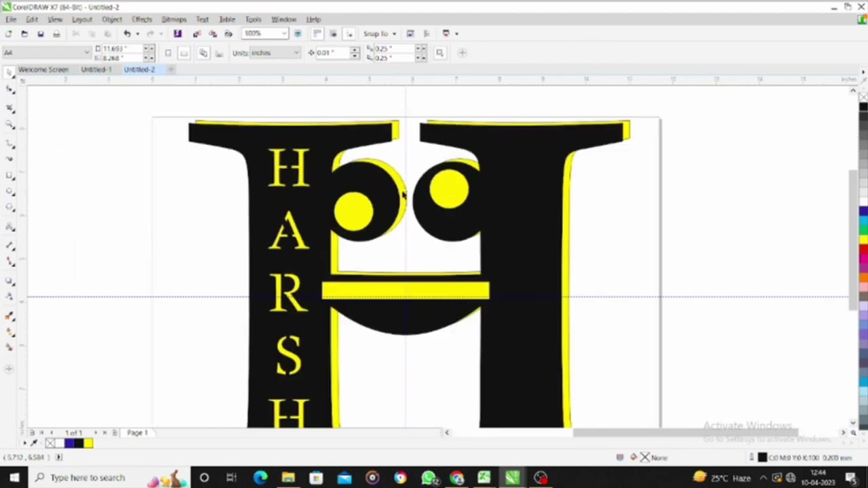Select the Drop Shadow tool

pos(9,280)
